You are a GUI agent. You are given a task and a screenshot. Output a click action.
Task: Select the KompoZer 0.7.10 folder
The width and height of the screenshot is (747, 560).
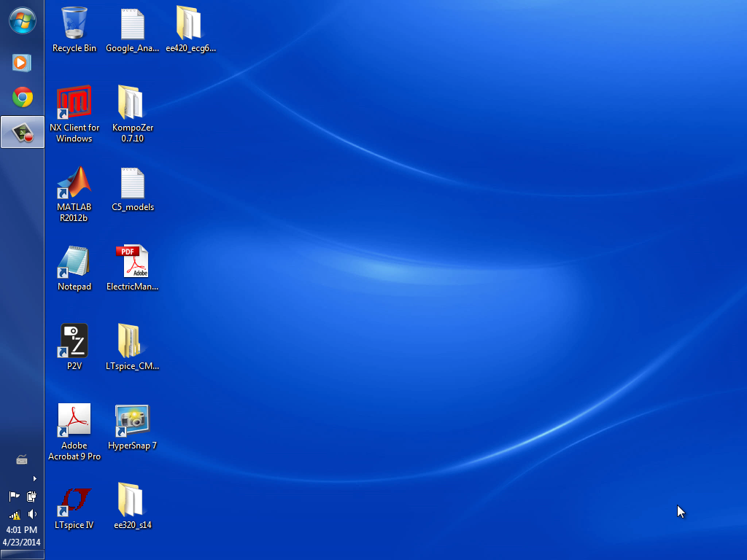133,114
